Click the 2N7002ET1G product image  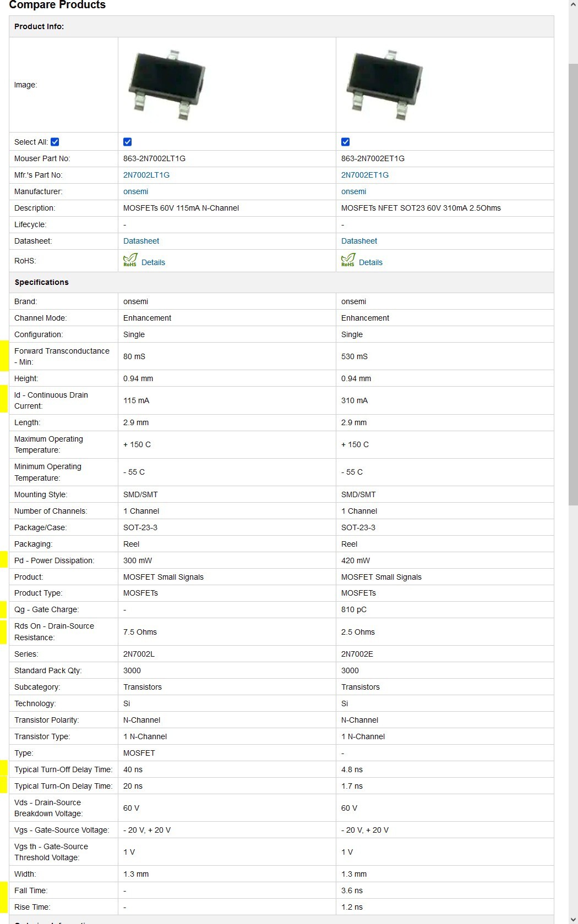pos(385,85)
